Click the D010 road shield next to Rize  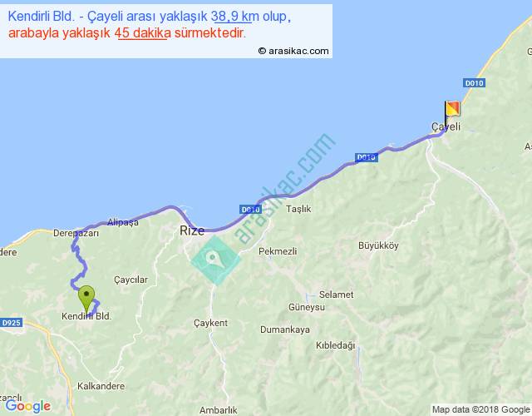[x=250, y=210]
